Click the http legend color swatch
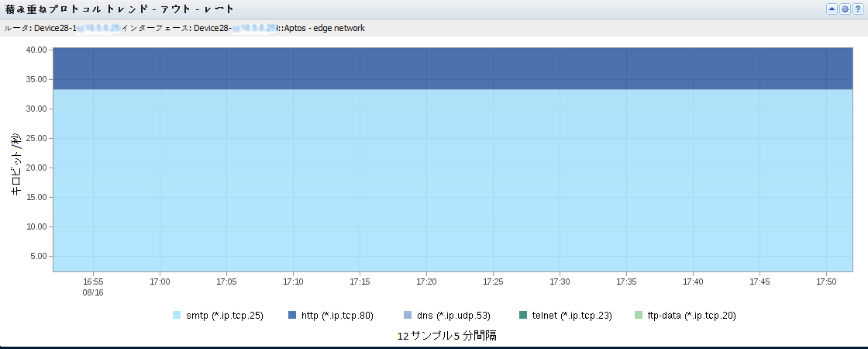This screenshot has height=349, width=868. point(292,315)
